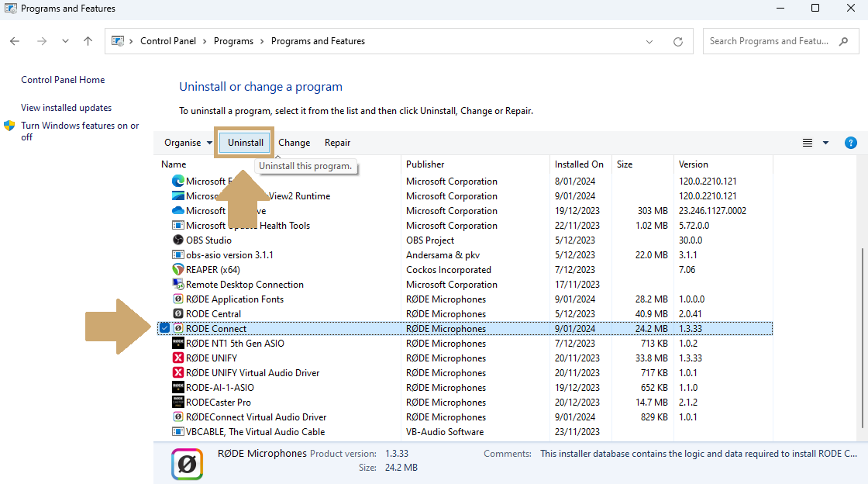This screenshot has height=484, width=868.
Task: Click the VB-Audio Software publisher cell
Action: click(x=445, y=431)
